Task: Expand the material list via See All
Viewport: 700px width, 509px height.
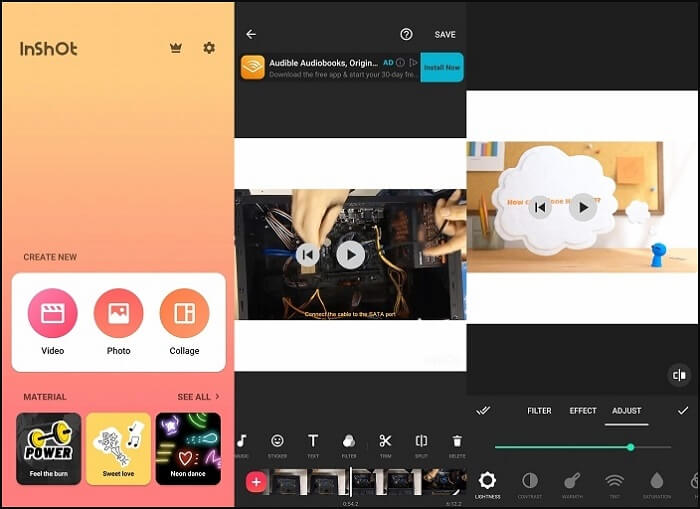Action: pos(198,397)
